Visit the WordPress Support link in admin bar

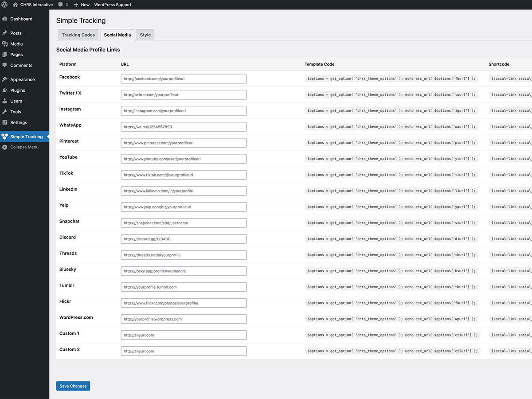coord(112,4)
